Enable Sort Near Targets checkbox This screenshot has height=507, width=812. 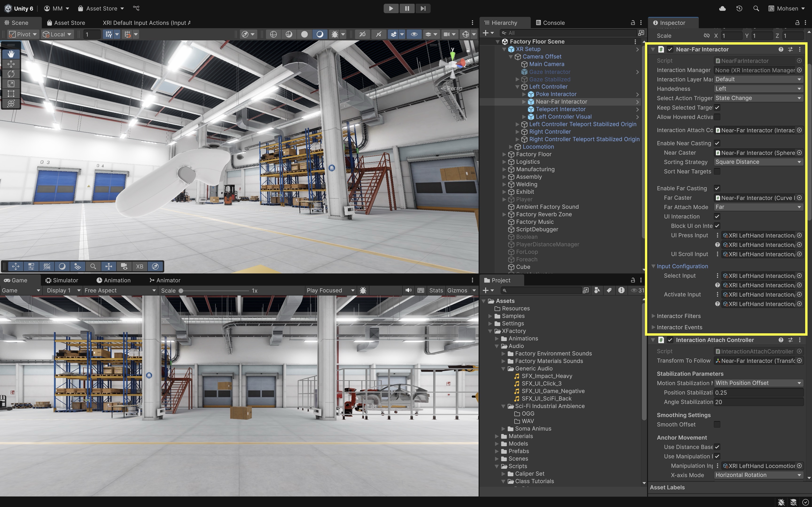click(x=717, y=171)
